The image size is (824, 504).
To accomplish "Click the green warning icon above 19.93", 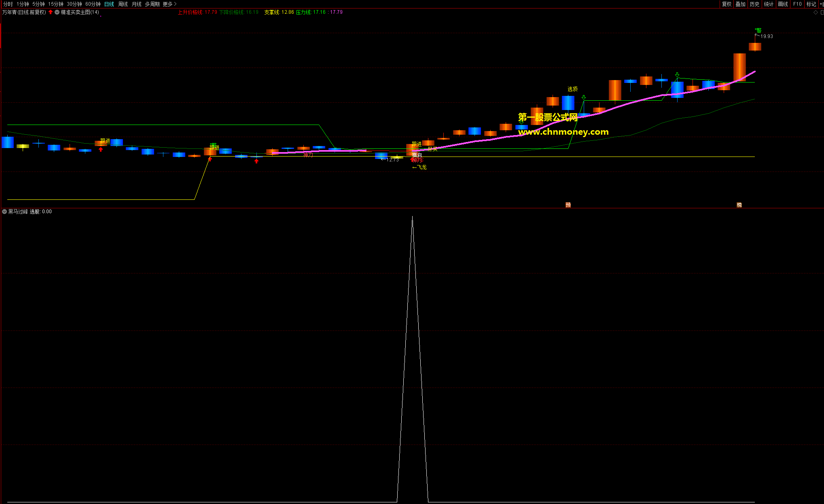I will point(758,30).
